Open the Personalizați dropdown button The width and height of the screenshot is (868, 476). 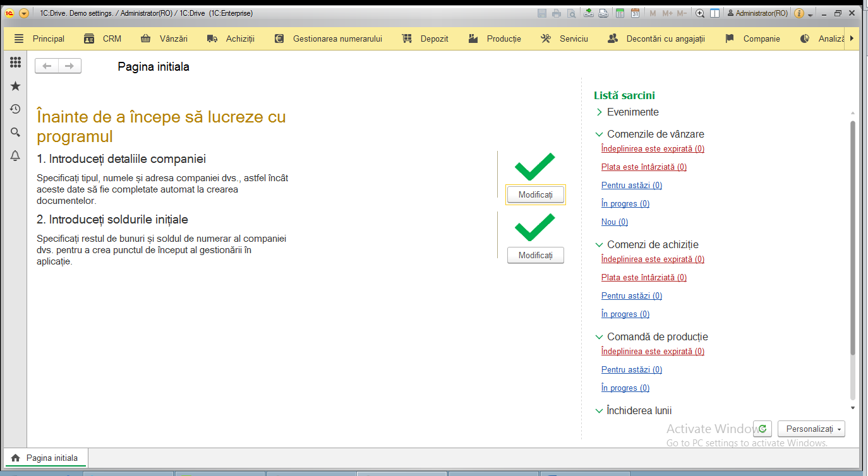(811, 429)
